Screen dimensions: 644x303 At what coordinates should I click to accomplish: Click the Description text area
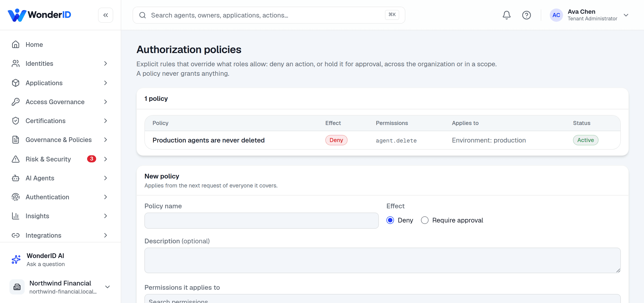point(383,260)
